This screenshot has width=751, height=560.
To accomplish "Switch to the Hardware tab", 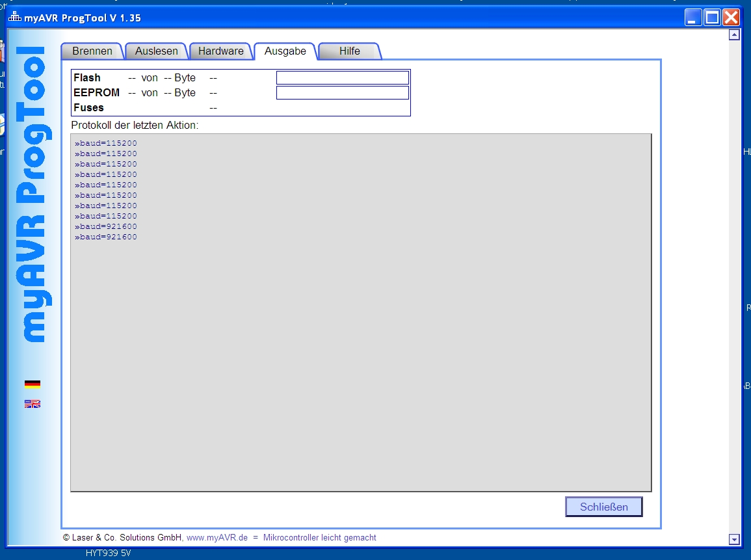I will tap(221, 51).
